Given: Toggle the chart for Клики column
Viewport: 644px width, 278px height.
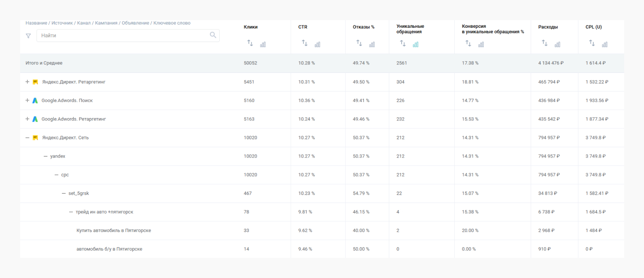Looking at the screenshot, I should pyautogui.click(x=263, y=44).
